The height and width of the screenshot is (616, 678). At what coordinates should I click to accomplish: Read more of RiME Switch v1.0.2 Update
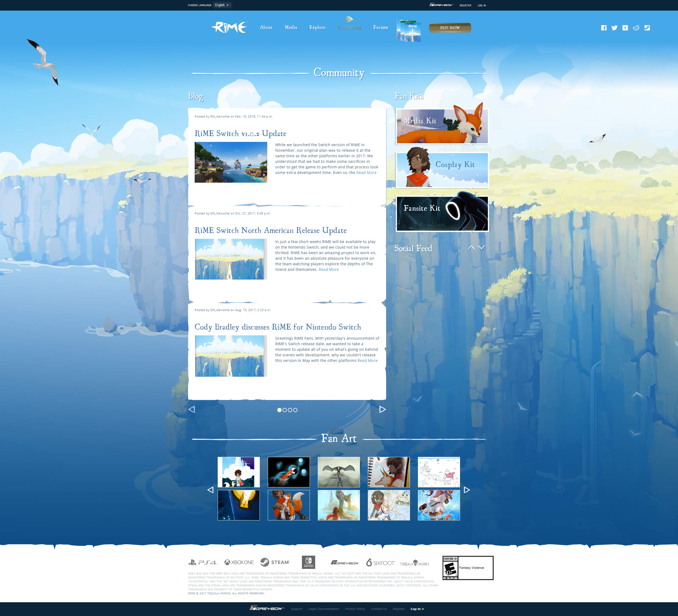click(366, 173)
